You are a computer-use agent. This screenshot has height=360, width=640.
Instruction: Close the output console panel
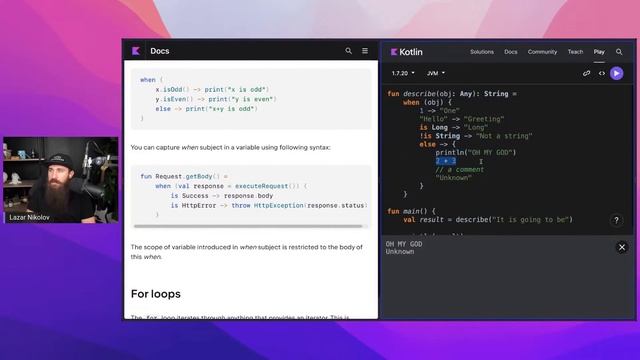click(622, 247)
